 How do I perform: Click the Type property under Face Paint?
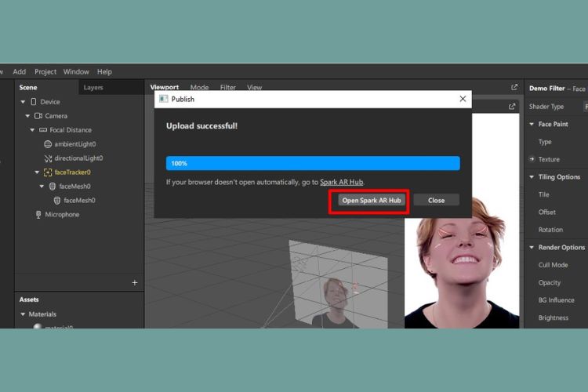545,142
